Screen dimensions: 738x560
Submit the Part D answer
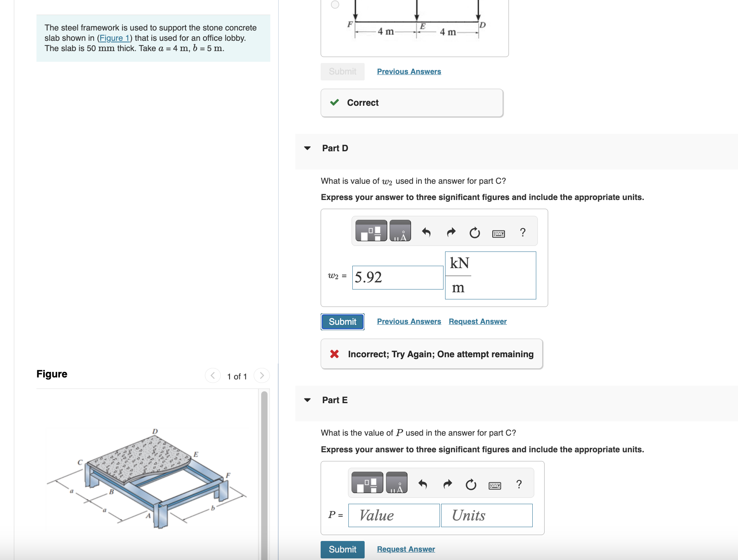pos(342,322)
